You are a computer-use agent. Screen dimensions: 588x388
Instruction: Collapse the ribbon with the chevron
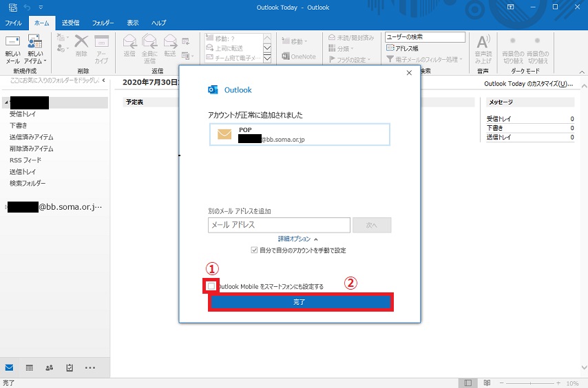[582, 72]
